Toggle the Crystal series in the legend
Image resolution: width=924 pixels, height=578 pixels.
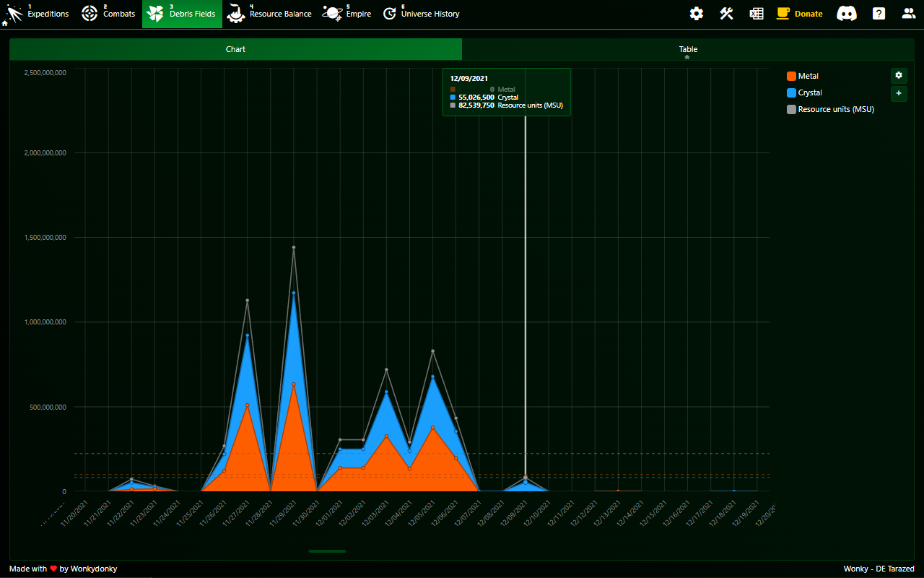(804, 92)
